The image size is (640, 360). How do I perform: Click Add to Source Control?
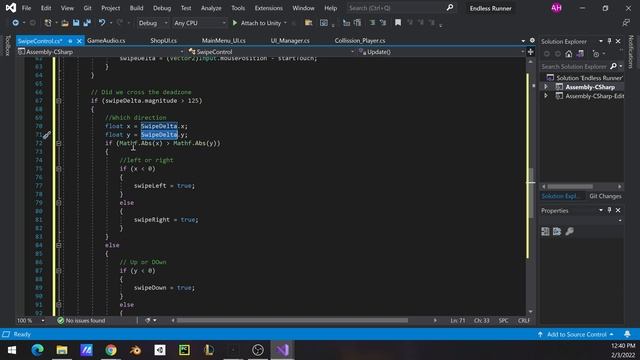click(x=577, y=334)
